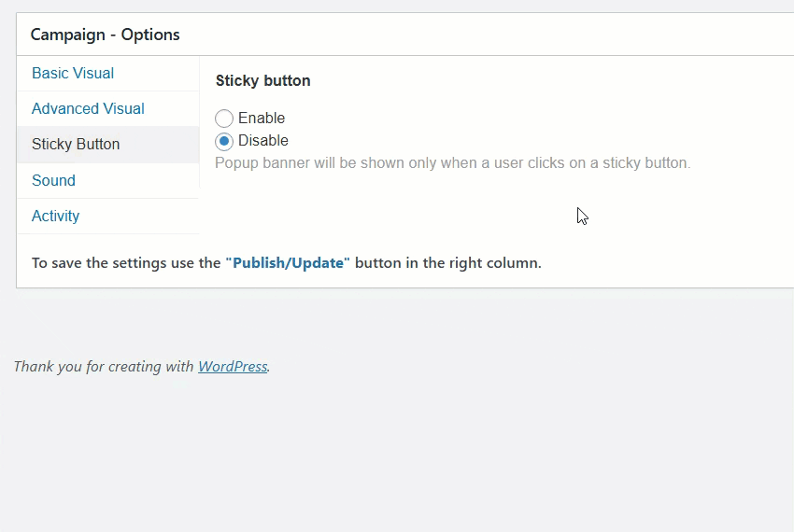Click the Campaign - Options panel heading
Screen dimensions: 794x532
tap(105, 35)
